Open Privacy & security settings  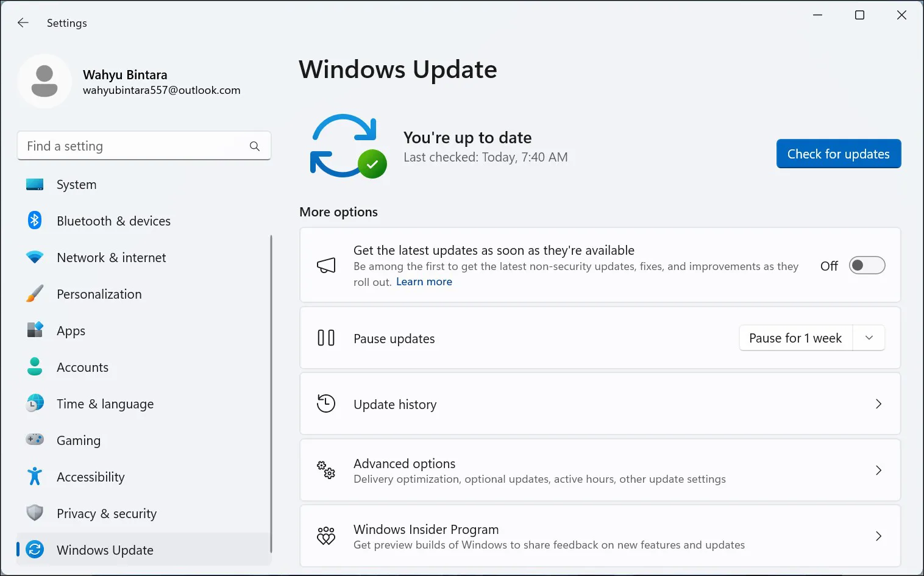tap(34, 513)
